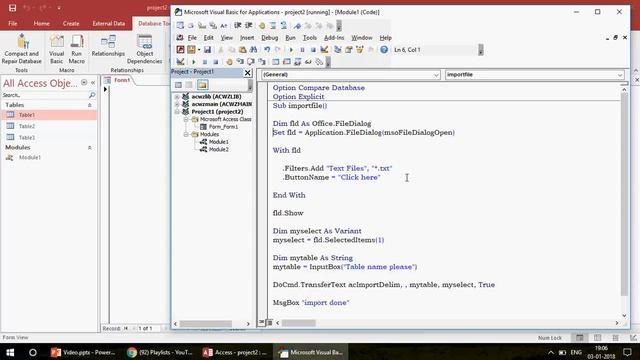Image resolution: width=640 pixels, height=360 pixels.
Task: Open the Debug menu
Action: [x=269, y=38]
